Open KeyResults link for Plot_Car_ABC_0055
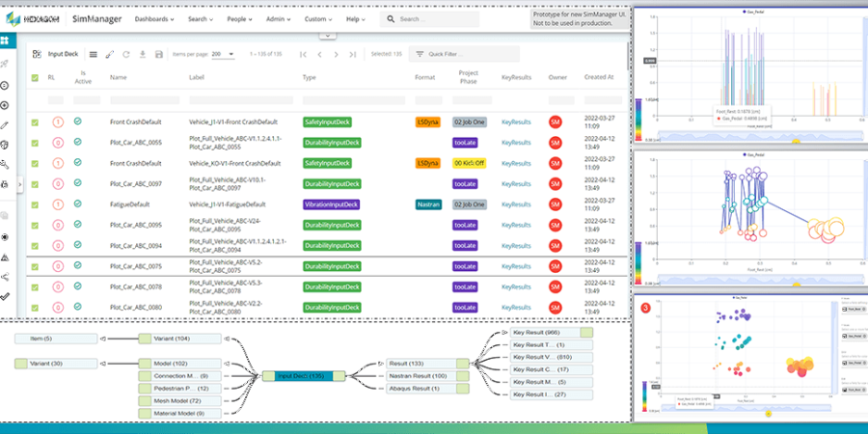868x434 pixels. pos(516,143)
